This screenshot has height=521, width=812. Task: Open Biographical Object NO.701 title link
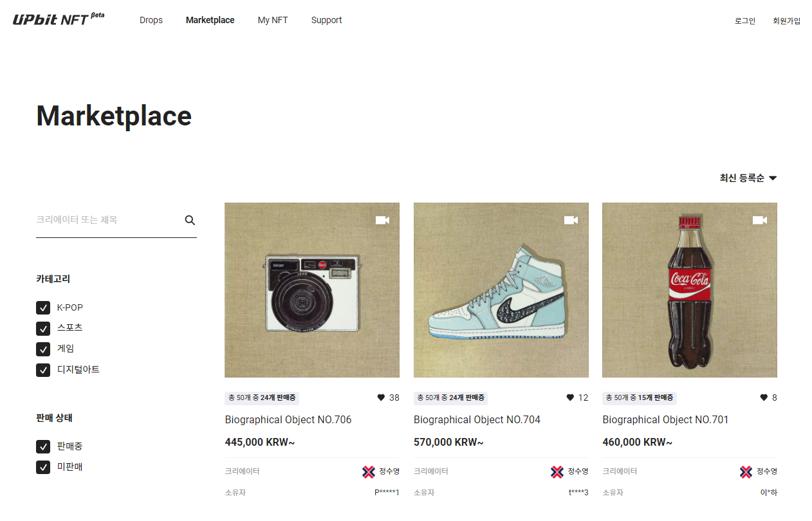(665, 420)
